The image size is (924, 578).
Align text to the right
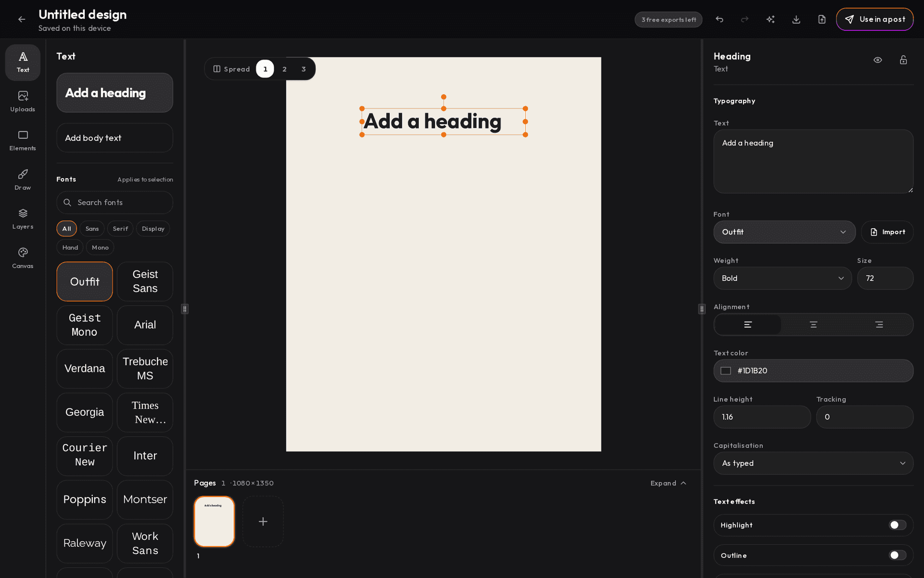[879, 325]
